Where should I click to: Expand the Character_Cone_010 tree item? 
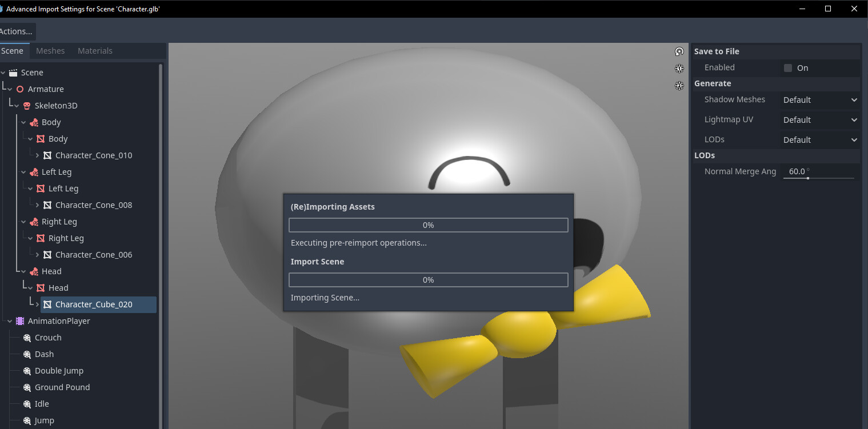point(38,155)
